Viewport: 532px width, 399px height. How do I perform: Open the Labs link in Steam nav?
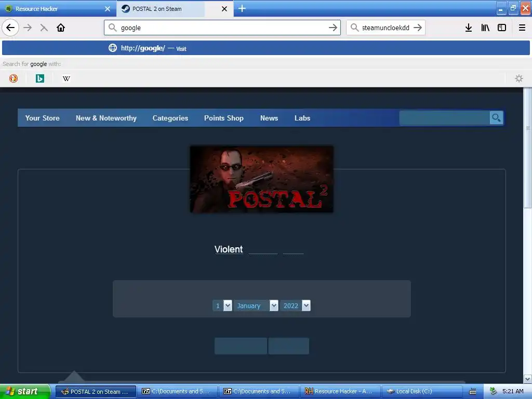pyautogui.click(x=302, y=118)
